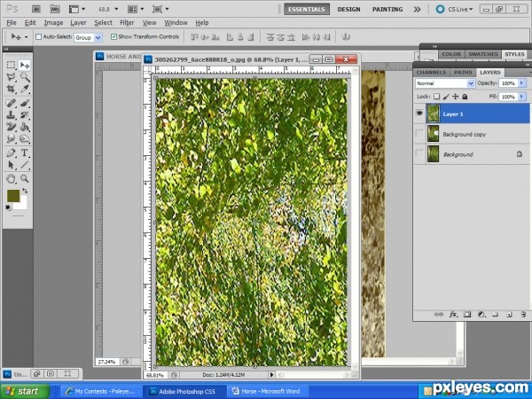
Task: Launch Bridge from the application bar
Action: [36, 9]
